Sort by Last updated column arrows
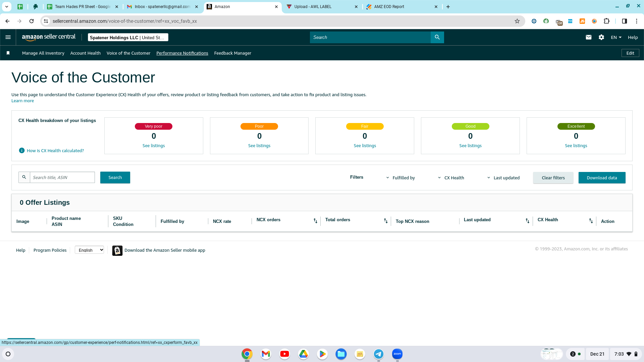The height and width of the screenshot is (362, 644). (527, 221)
